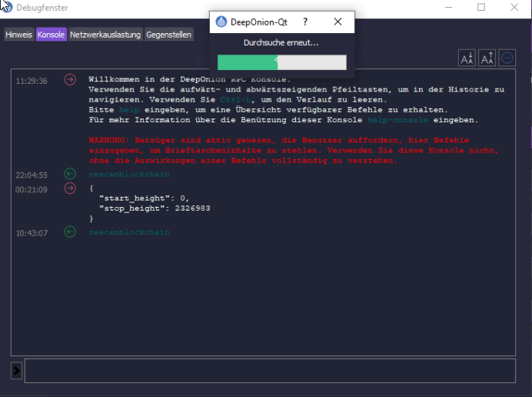Decrease console font size
Viewport: 532px width, 397px height.
pos(467,58)
